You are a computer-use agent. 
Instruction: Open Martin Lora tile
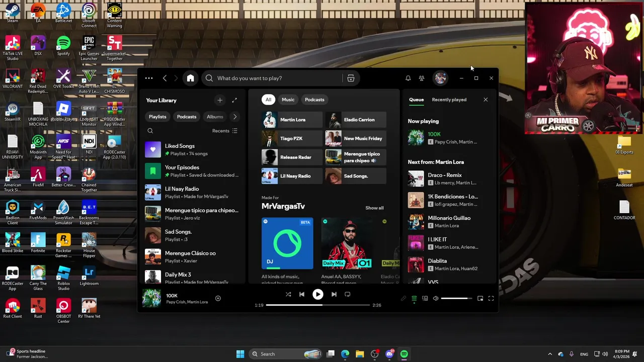[x=292, y=120]
